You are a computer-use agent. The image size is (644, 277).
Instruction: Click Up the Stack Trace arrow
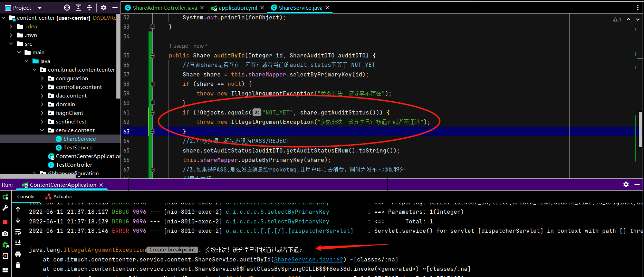[x=18, y=209]
